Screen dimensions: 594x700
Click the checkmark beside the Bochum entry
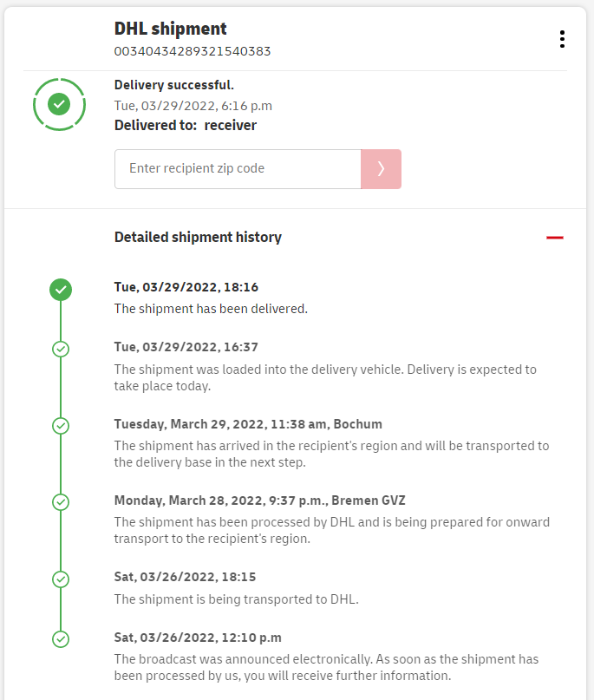[x=61, y=426]
